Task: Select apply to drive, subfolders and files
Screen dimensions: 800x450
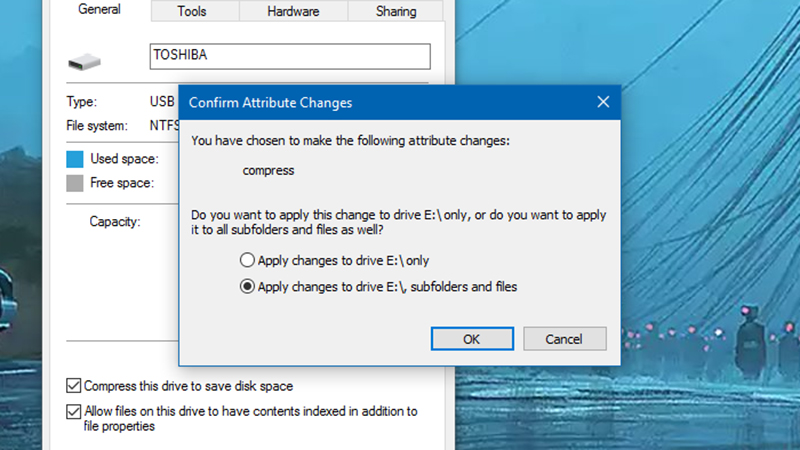Action: [x=247, y=287]
